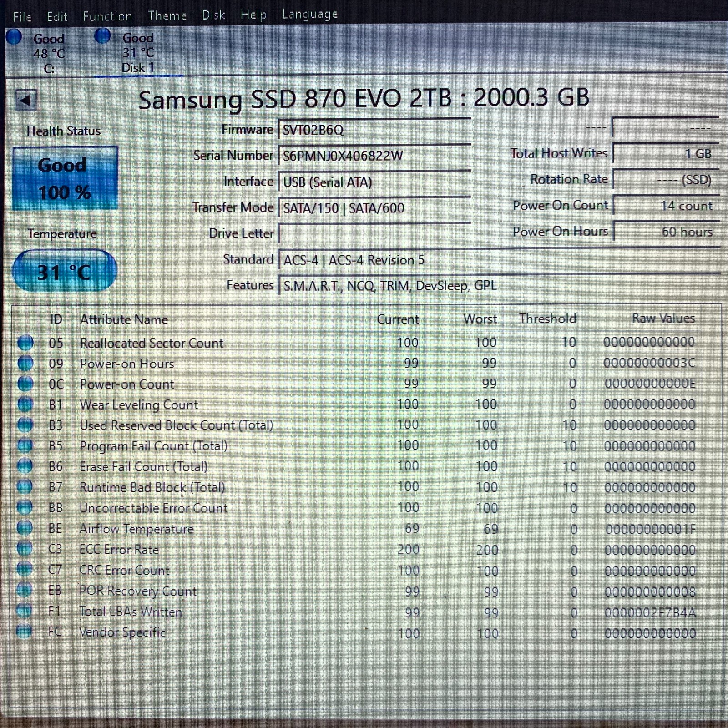Click status icon for Uncorrectable Error Count
Image resolution: width=728 pixels, height=728 pixels.
(x=25, y=507)
